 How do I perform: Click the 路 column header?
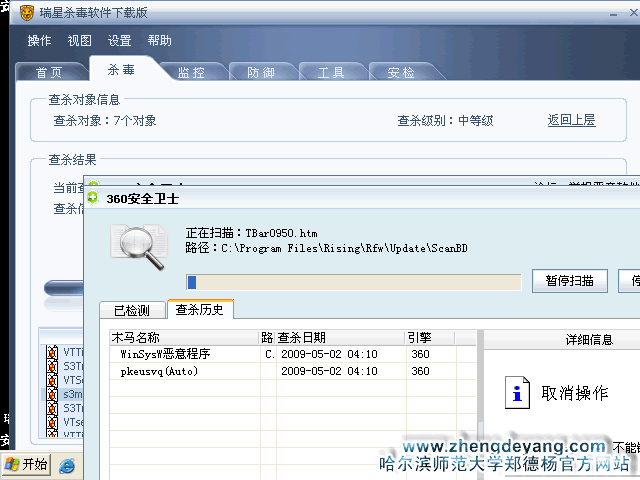(267, 338)
